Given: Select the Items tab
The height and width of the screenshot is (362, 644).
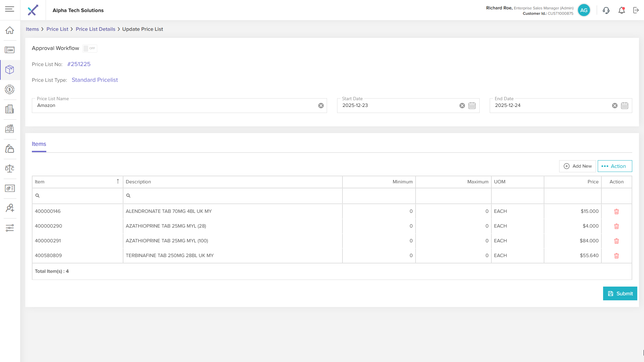Looking at the screenshot, I should [x=39, y=144].
